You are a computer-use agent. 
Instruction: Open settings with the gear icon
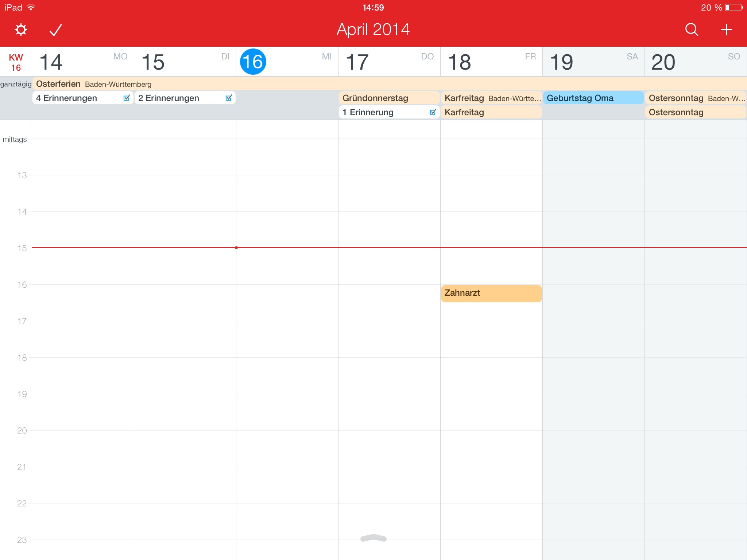[x=21, y=30]
